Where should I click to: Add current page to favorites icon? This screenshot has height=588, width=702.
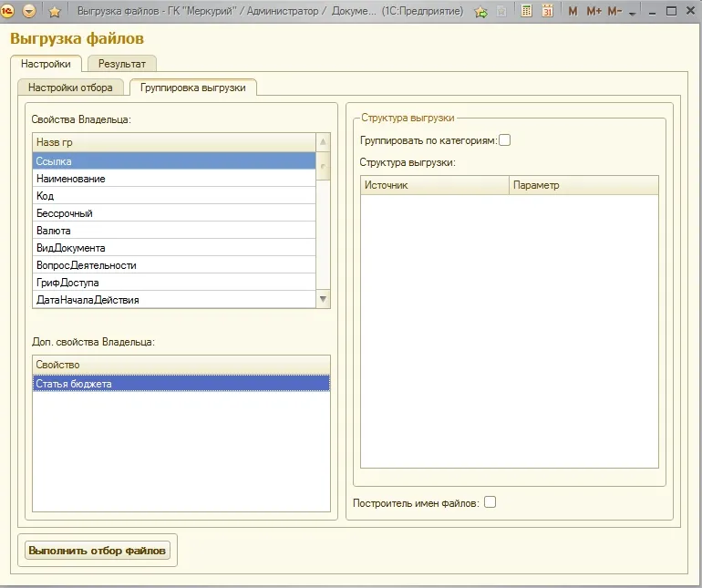pyautogui.click(x=481, y=12)
